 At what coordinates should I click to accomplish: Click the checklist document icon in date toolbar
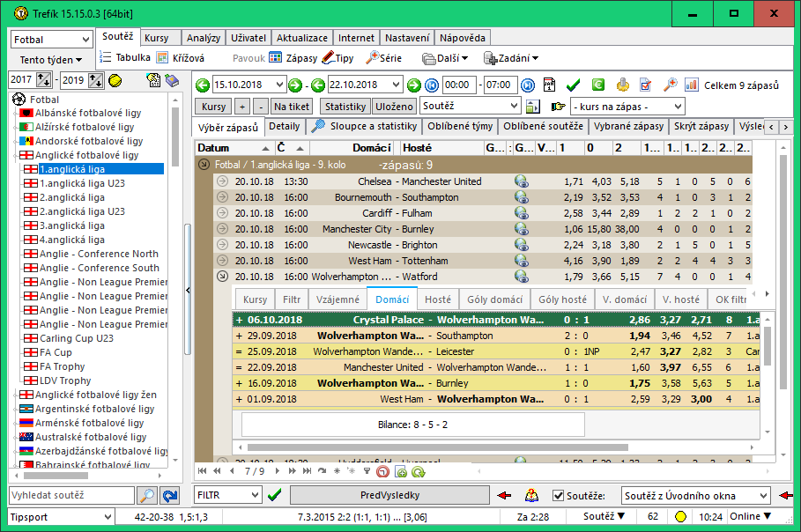pos(645,85)
